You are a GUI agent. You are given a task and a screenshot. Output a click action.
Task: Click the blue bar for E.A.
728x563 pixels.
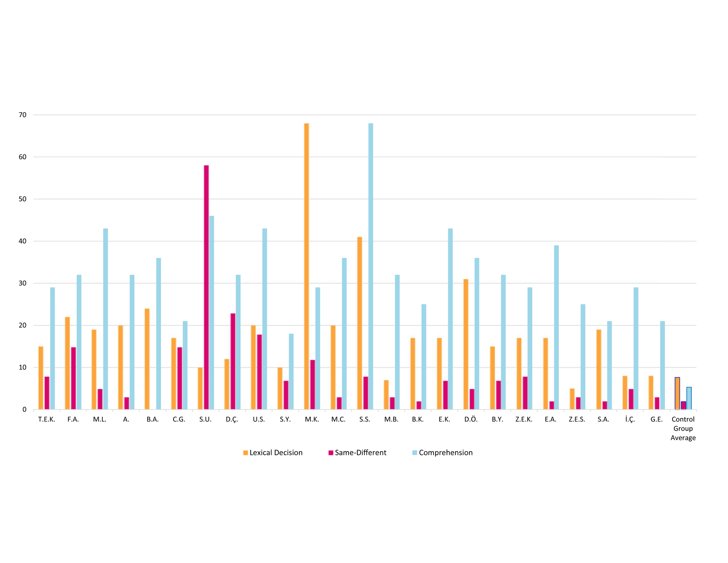(556, 327)
